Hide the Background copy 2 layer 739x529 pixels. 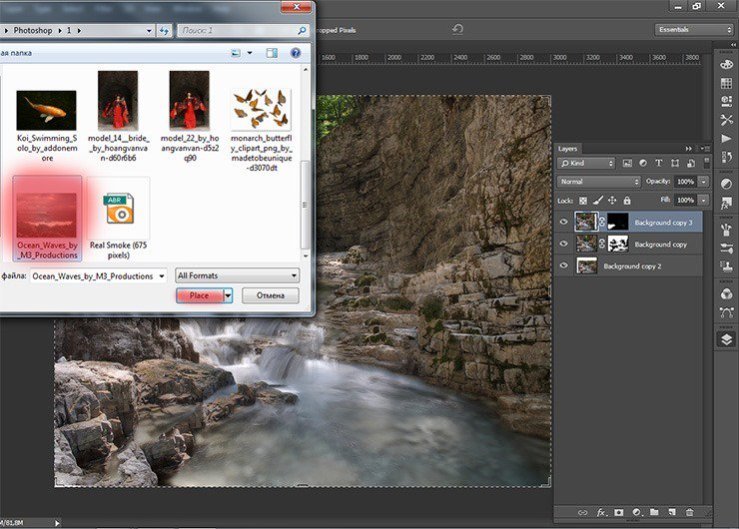coord(564,266)
